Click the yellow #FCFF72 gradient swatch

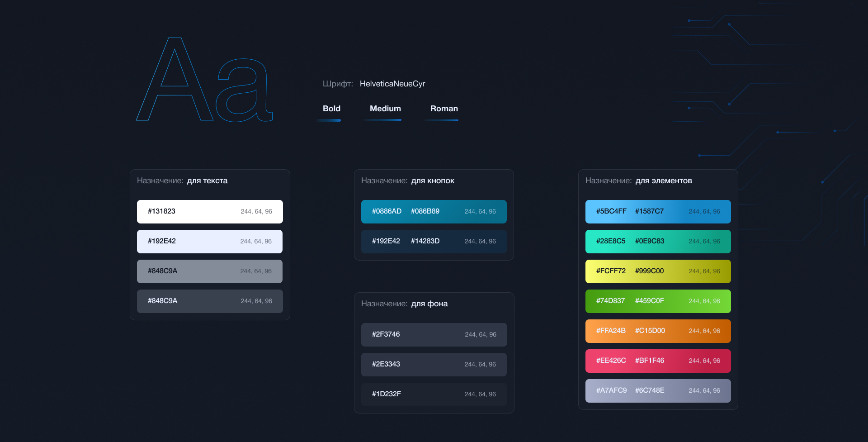(658, 271)
